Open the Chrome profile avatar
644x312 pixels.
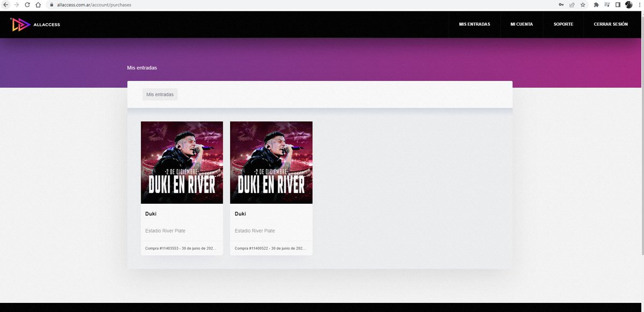pos(628,4)
